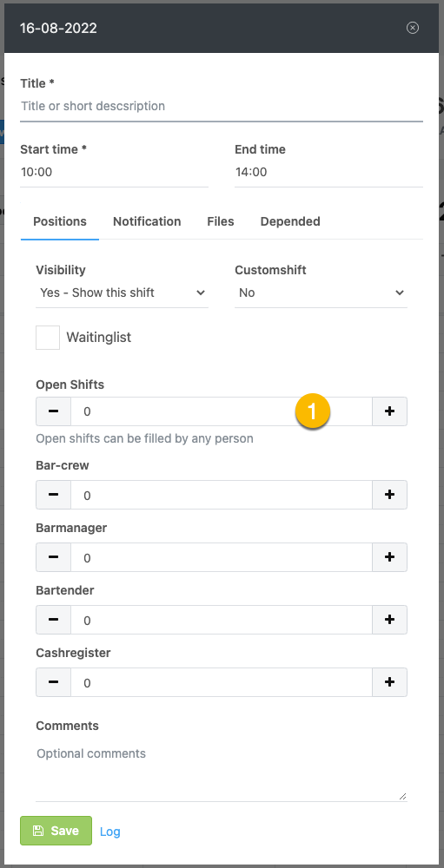Screen dimensions: 444x868
Task: Enable the Waitinglist checkbox
Action: click(48, 337)
